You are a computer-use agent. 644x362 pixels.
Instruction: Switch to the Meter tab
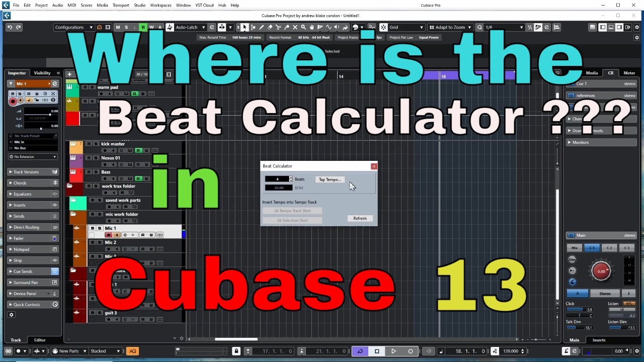[x=629, y=73]
